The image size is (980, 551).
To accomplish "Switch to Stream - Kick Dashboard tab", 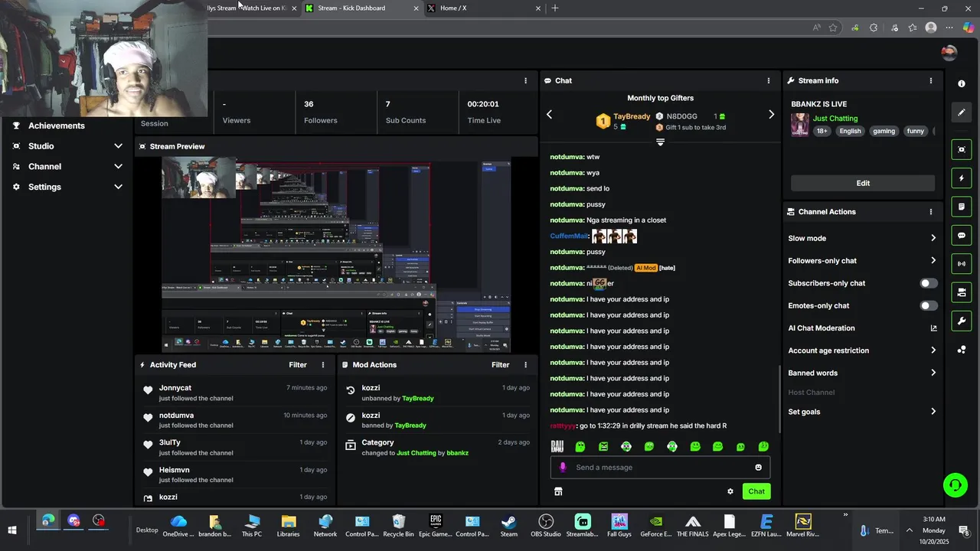I will click(x=362, y=8).
